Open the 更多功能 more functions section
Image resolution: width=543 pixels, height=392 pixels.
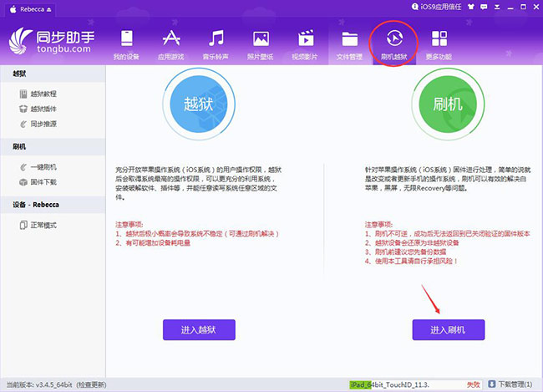point(439,45)
